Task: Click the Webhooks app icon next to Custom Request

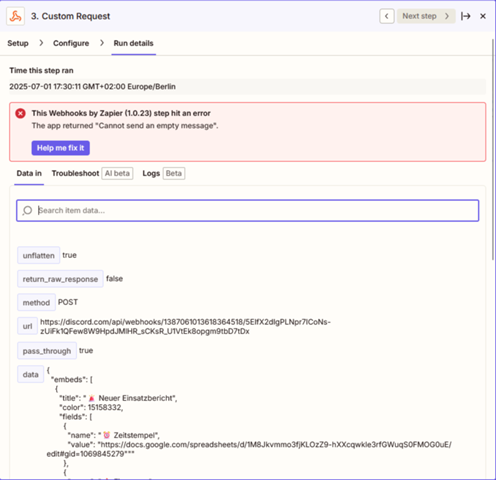Action: (x=15, y=16)
